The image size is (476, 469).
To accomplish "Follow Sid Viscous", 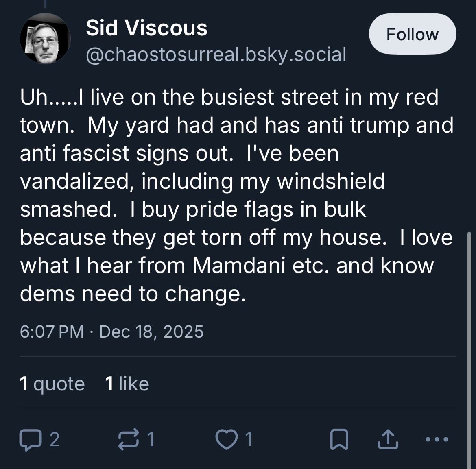I will click(412, 34).
